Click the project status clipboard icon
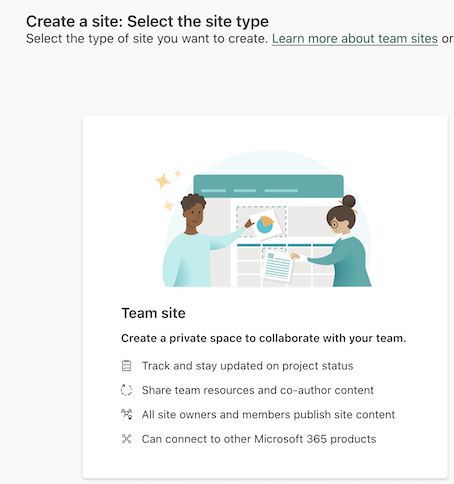 tap(126, 366)
